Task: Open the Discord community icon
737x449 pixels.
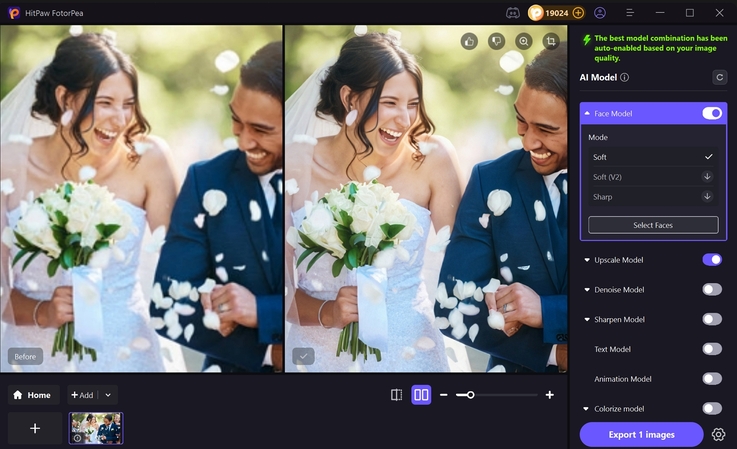Action: [x=513, y=13]
